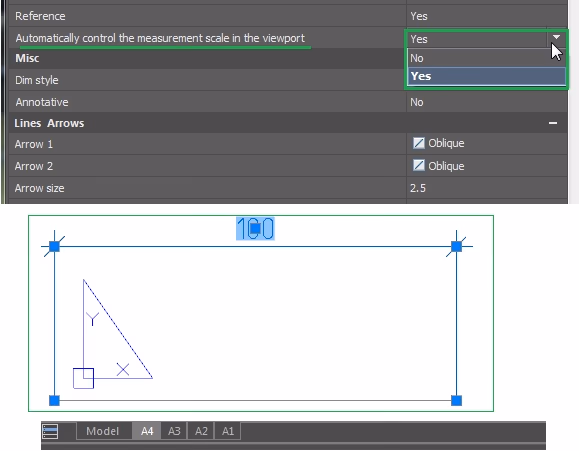Collapse the Lines Arrows section

pyautogui.click(x=553, y=123)
